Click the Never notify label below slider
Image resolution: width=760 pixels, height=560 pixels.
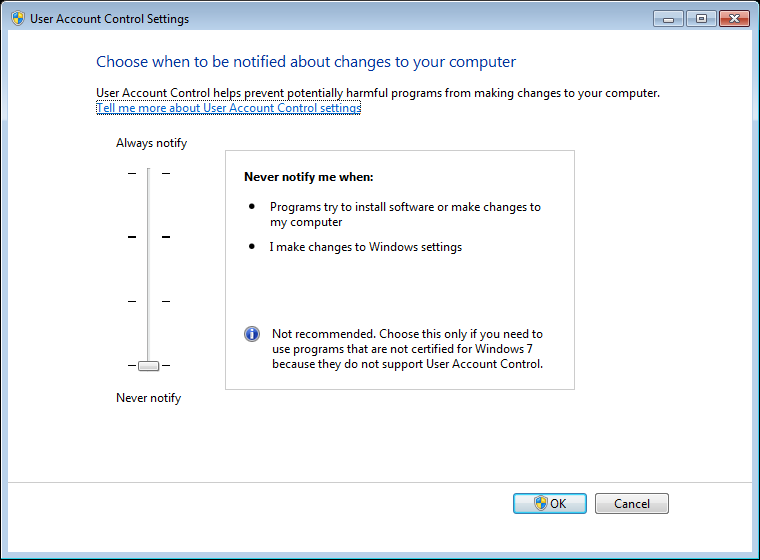click(x=148, y=398)
